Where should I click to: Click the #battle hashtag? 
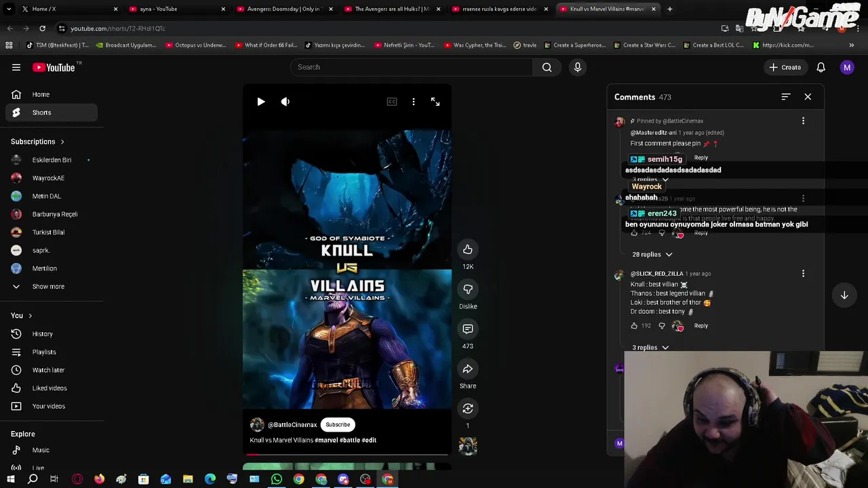(x=350, y=441)
